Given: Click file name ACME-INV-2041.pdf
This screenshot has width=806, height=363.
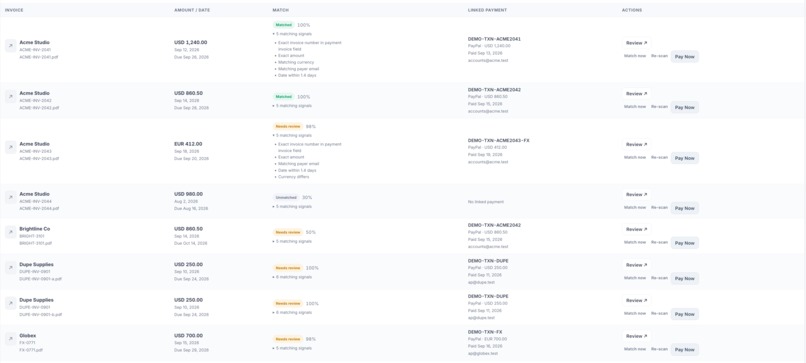Looking at the screenshot, I should pyautogui.click(x=39, y=57).
